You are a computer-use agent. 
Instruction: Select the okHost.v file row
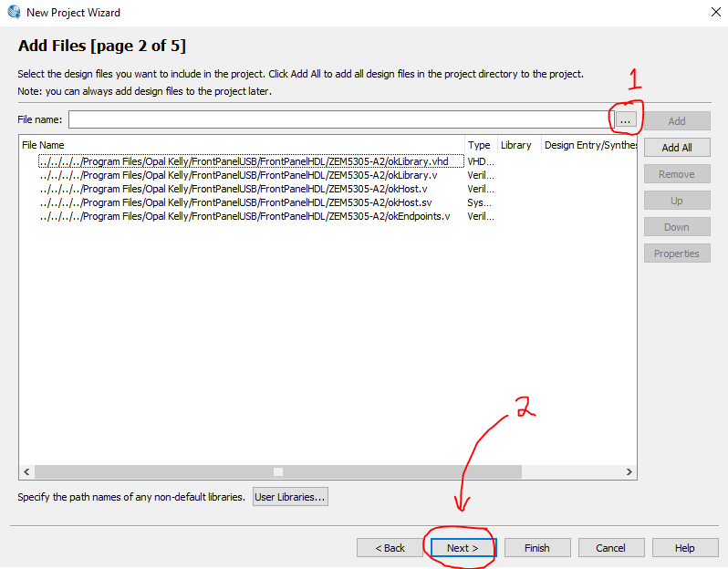(234, 189)
